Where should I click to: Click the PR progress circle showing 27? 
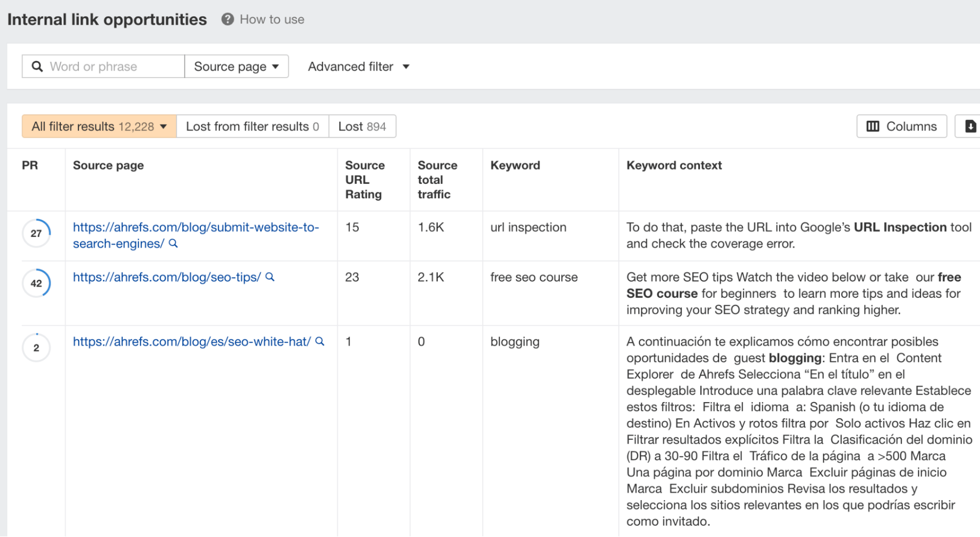coord(37,233)
